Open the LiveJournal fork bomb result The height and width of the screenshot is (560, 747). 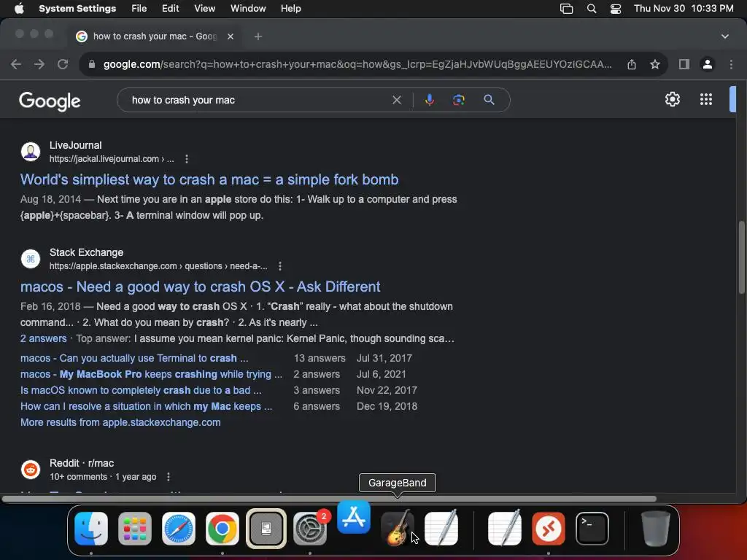pyautogui.click(x=209, y=179)
